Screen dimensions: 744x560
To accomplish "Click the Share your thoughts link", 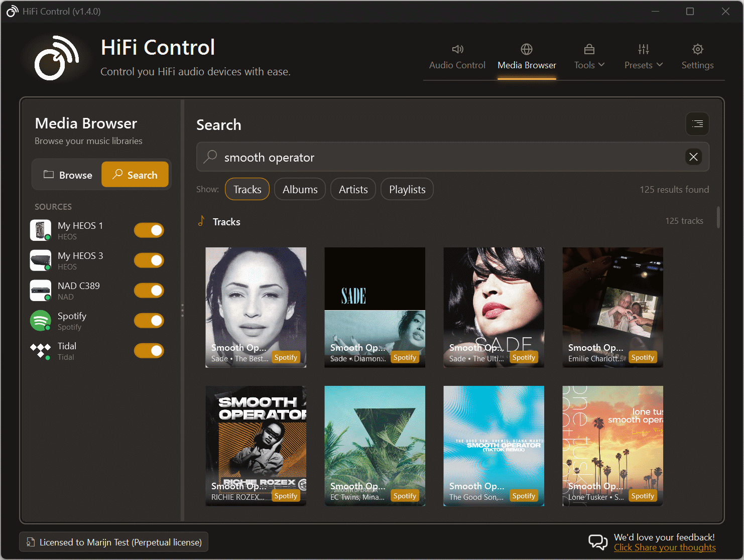I will 665,547.
